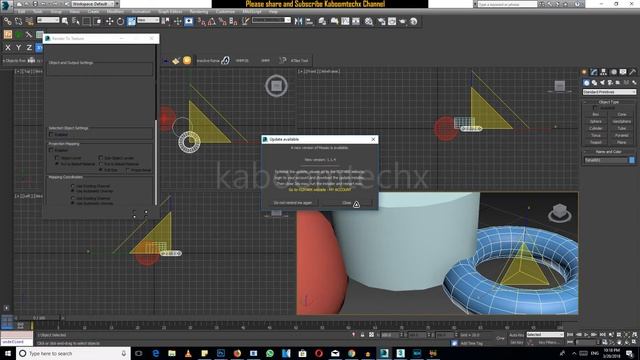Click the Mirror tool icon
640x360 pixels.
click(x=298, y=21)
